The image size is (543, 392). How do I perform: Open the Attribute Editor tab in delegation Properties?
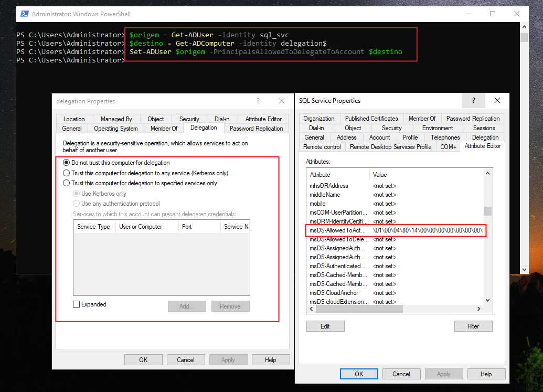point(263,119)
